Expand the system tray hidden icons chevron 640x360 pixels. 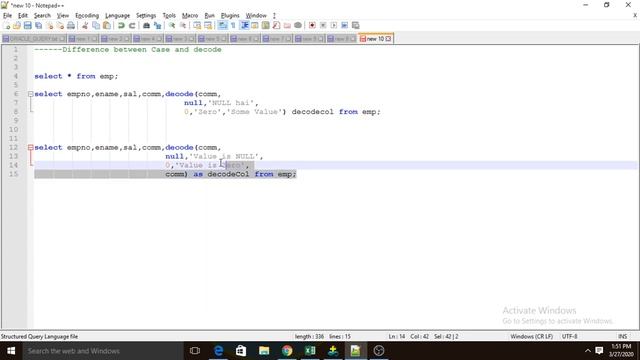pos(587,351)
